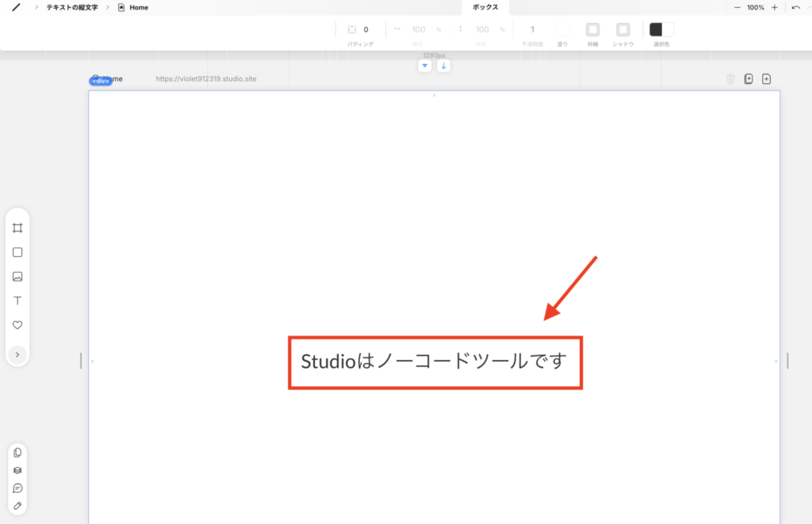Click the padding (パディング) icon

[x=352, y=29]
